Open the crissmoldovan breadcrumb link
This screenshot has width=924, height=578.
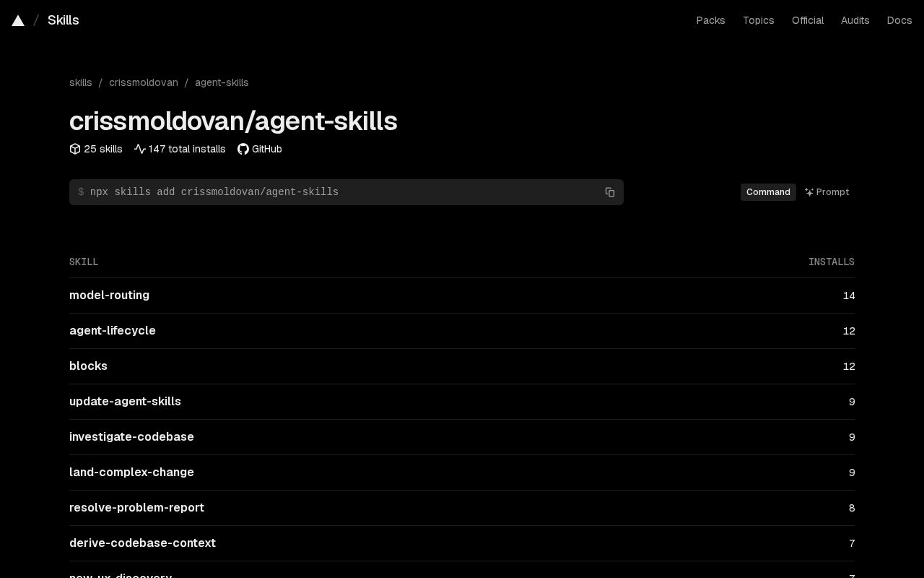[x=144, y=82]
